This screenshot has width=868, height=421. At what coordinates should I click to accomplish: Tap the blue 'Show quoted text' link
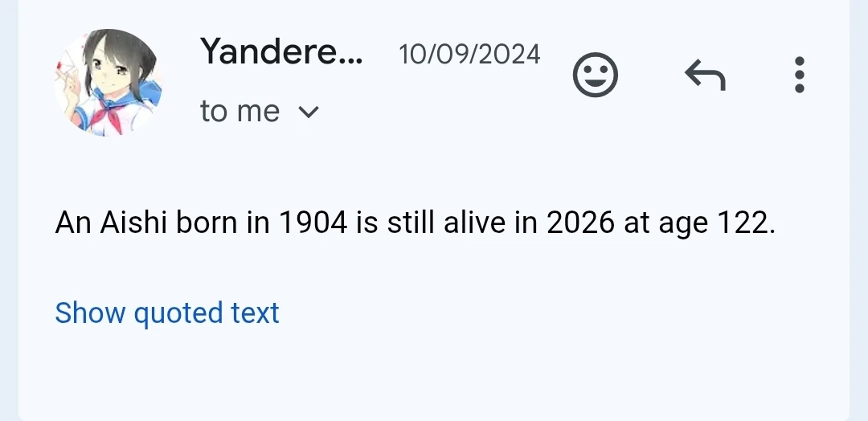click(x=167, y=313)
